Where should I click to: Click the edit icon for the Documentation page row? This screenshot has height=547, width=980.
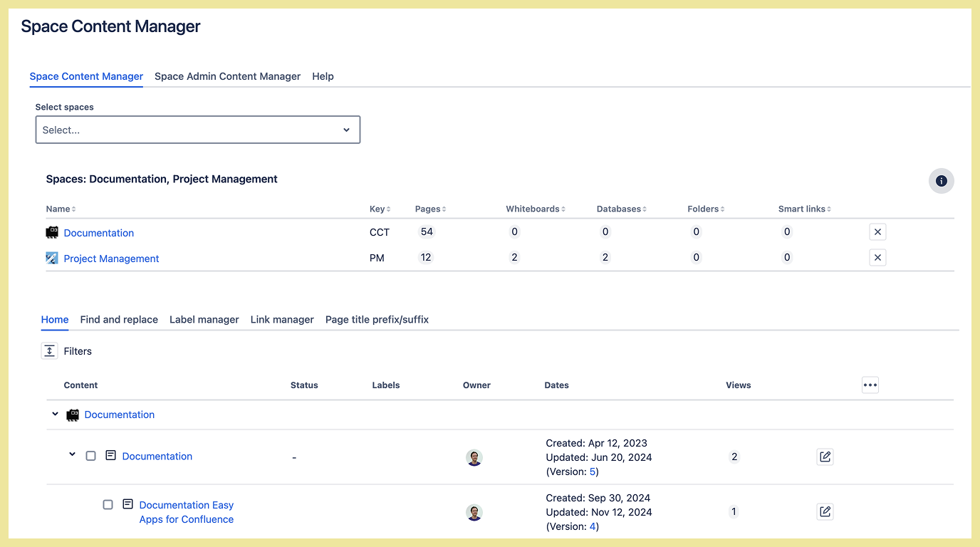click(825, 457)
